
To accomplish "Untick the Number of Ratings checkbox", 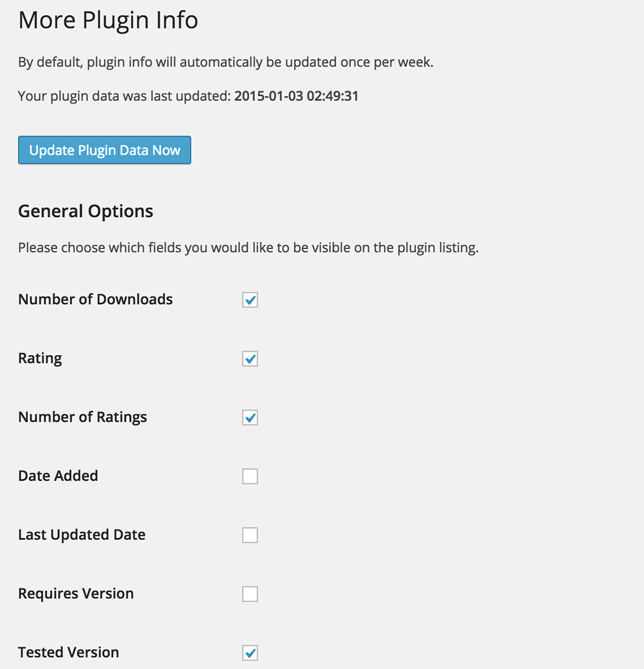I will (250, 418).
